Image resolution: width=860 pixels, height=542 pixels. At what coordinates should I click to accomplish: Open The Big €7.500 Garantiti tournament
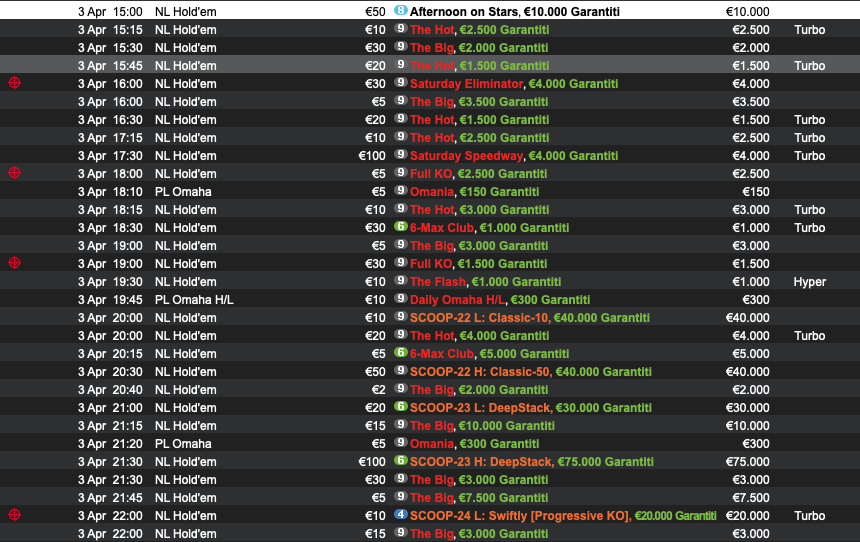point(479,498)
